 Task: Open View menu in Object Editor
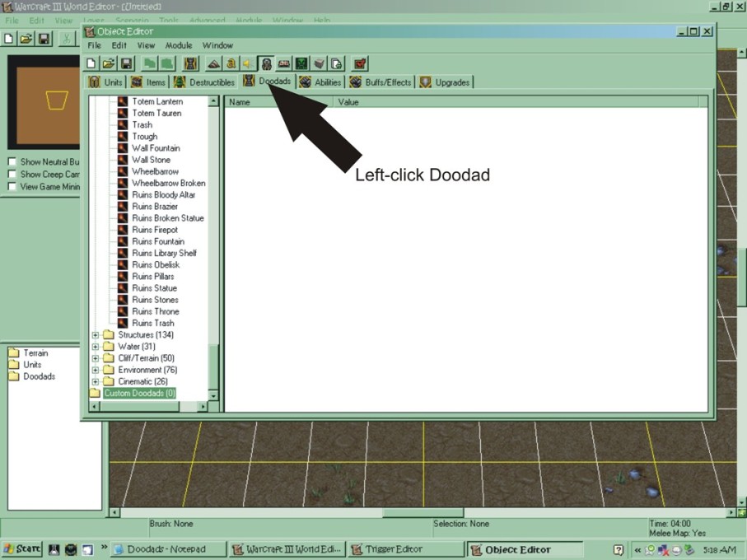pyautogui.click(x=146, y=45)
